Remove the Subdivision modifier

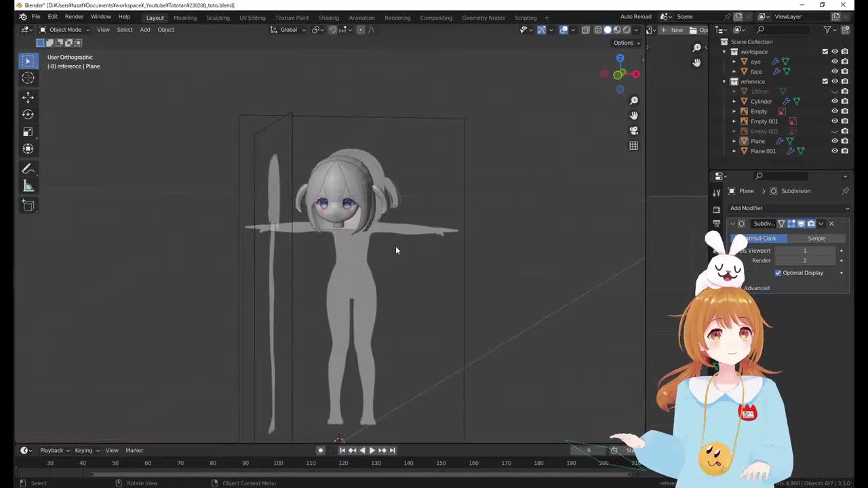(x=831, y=224)
